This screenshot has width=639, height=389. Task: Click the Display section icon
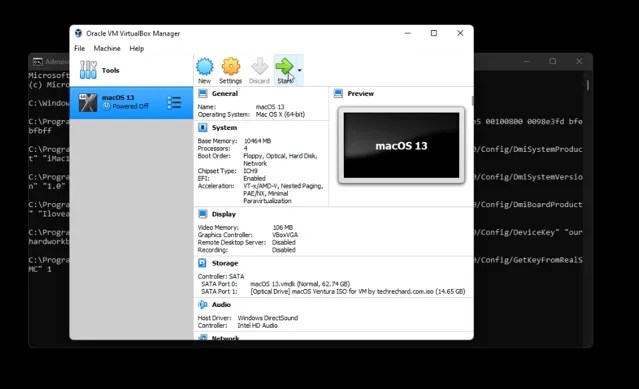point(203,214)
